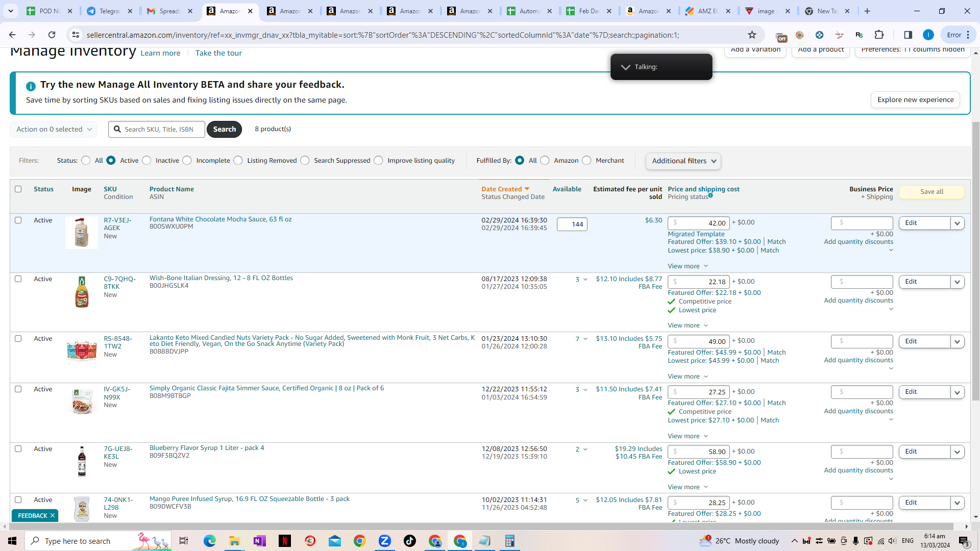Switch to the Feb Da spreadsheet tab
Screen dimensions: 980x551
coord(590,11)
